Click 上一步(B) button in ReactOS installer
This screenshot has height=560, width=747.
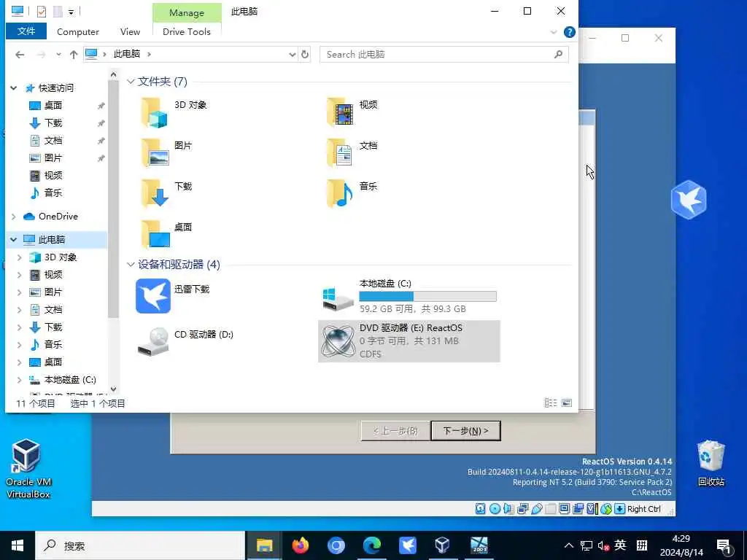click(395, 430)
